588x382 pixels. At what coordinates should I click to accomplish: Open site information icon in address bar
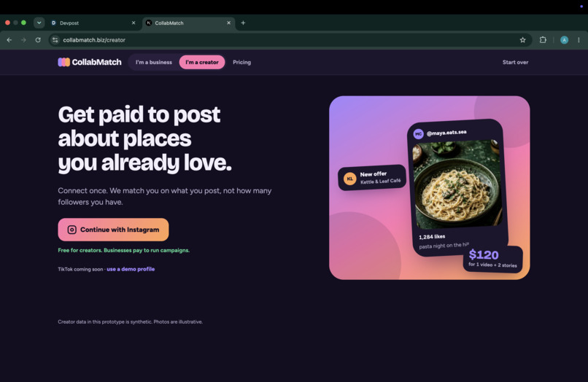(55, 40)
